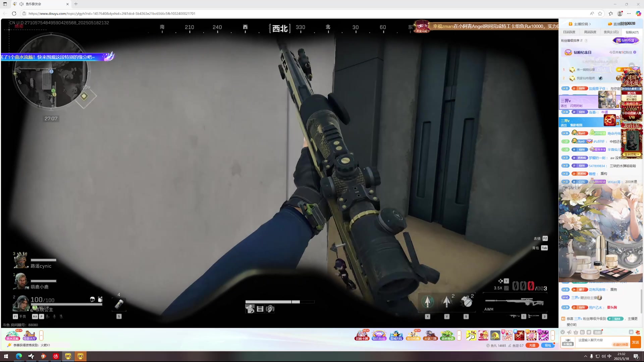
Task: Click the 钻粉纪念日 banner
Action: pyautogui.click(x=600, y=52)
